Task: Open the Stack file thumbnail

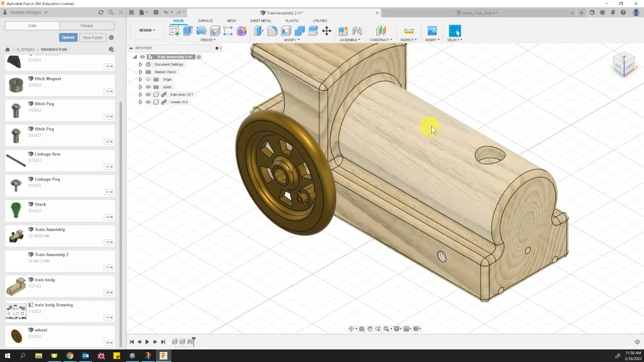Action: point(16,210)
